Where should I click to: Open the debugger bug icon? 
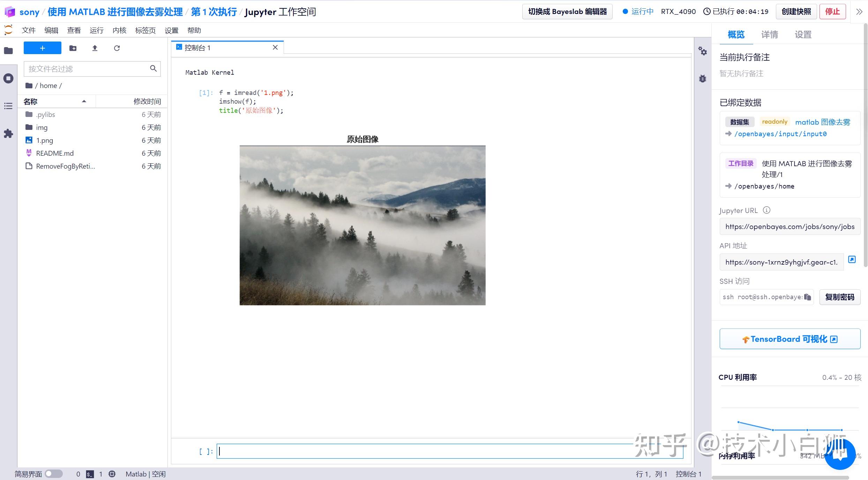click(703, 79)
